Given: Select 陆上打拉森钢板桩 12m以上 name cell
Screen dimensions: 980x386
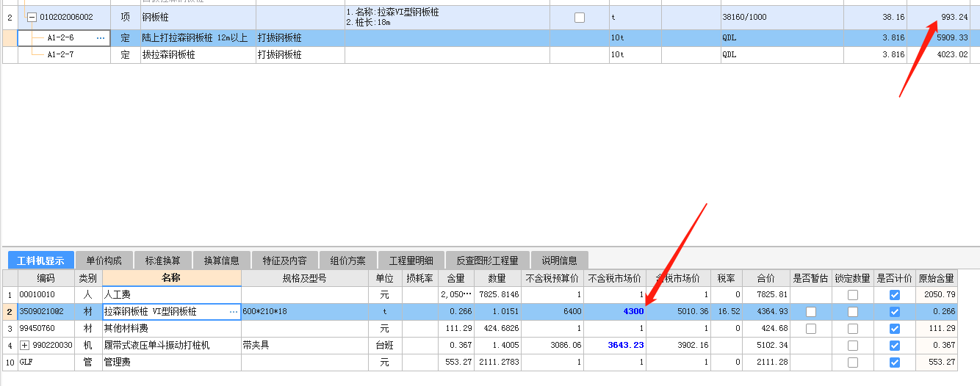Looking at the screenshot, I should 198,38.
